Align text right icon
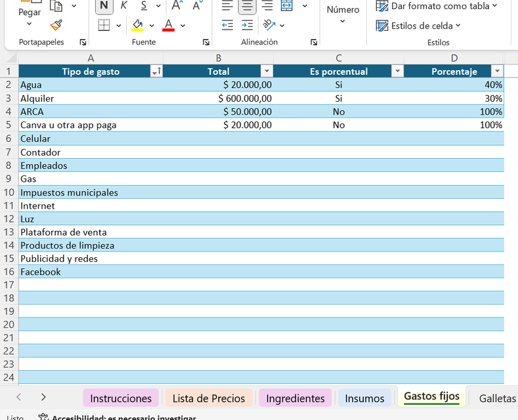 click(267, 6)
